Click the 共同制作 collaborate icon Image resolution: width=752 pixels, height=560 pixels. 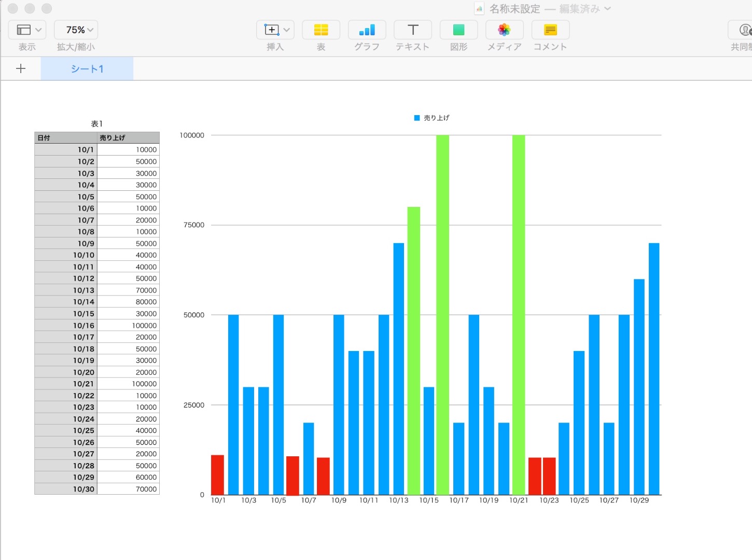745,30
